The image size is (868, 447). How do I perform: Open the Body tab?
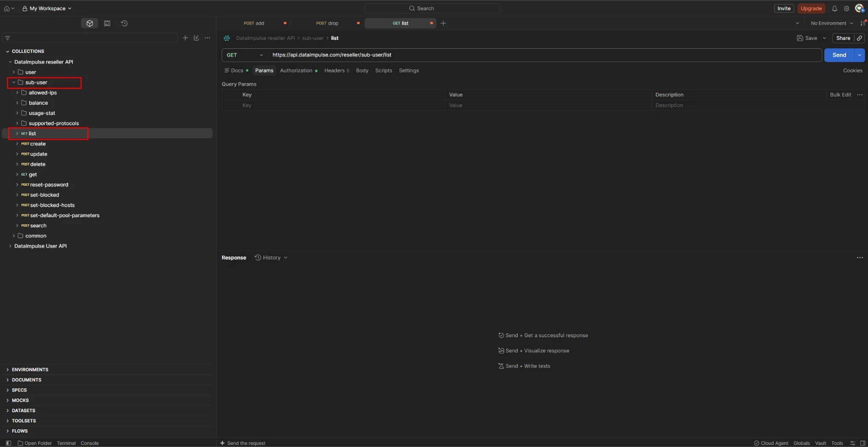pos(362,71)
